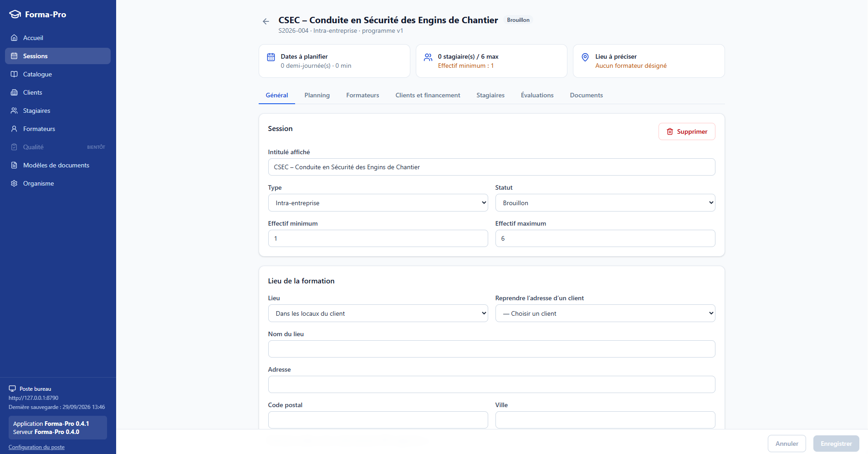Click the Intitulé affiché text field

pyautogui.click(x=491, y=167)
